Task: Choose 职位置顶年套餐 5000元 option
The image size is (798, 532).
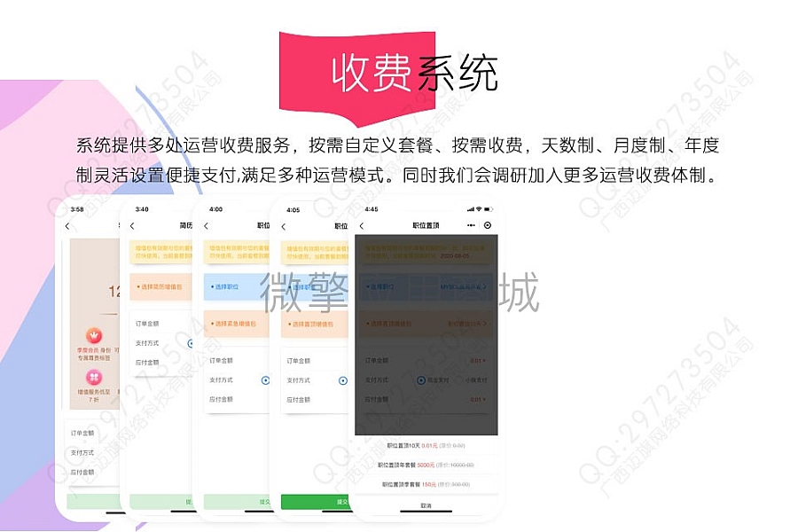Action: [426, 465]
